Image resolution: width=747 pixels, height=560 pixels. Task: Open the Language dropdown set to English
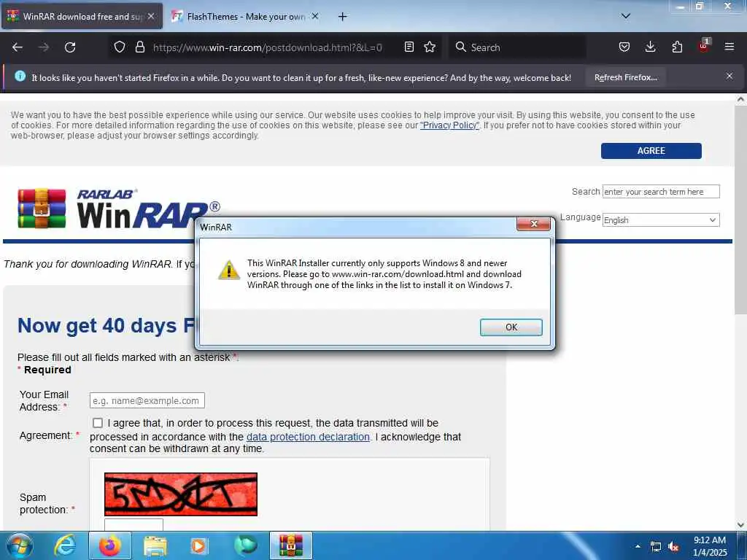click(x=661, y=220)
